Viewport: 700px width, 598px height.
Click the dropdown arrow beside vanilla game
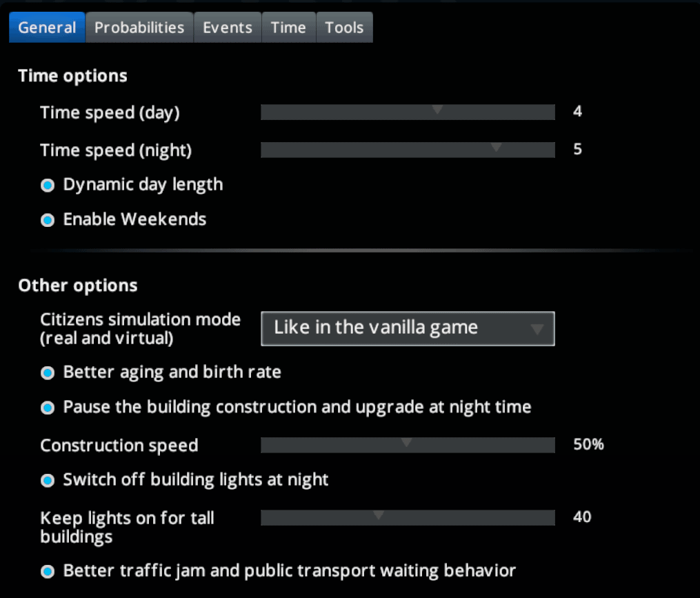click(x=537, y=330)
